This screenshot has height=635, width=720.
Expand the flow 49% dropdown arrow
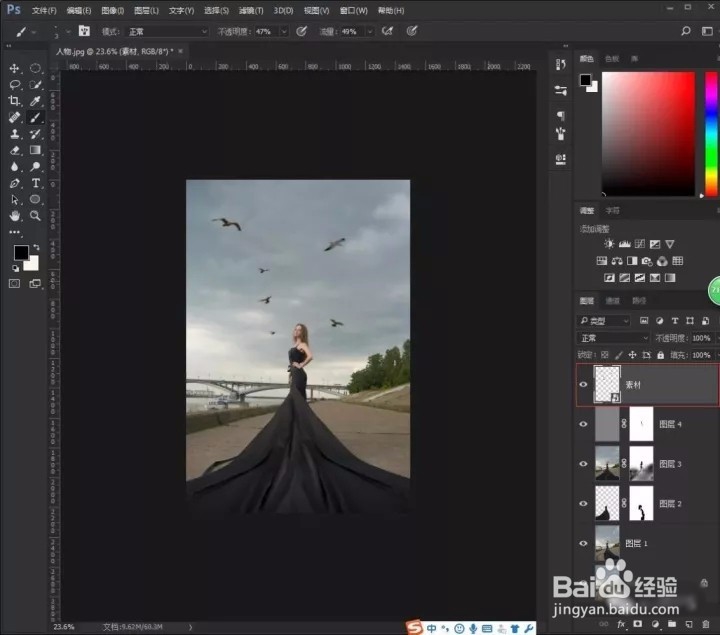click(370, 32)
